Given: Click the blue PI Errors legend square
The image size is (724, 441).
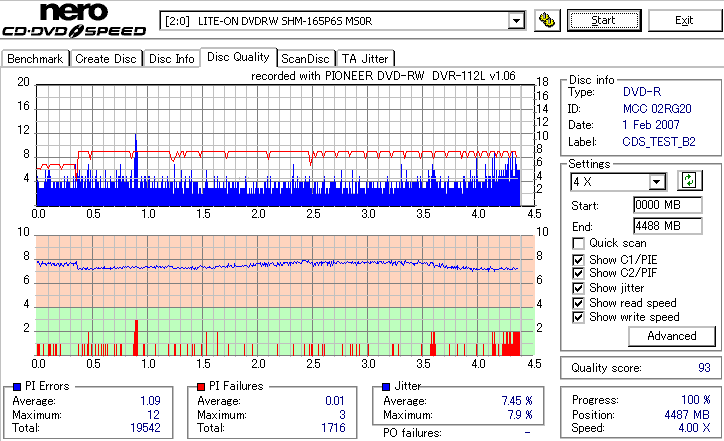Looking at the screenshot, I should click(17, 387).
